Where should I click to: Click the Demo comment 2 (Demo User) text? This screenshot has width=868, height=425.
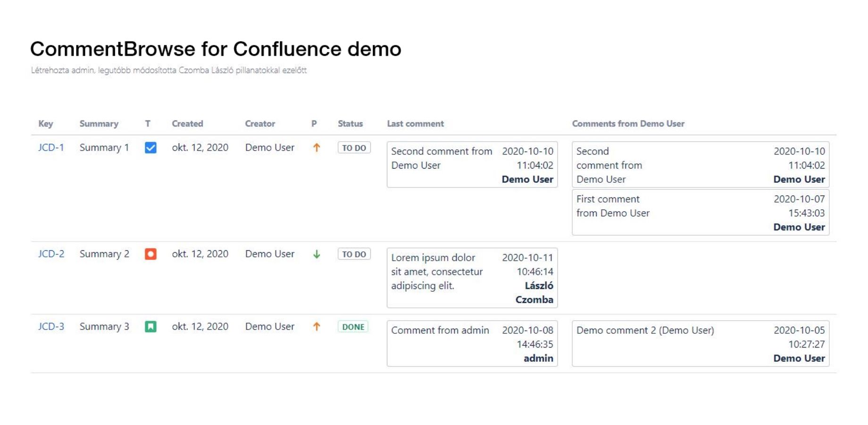tap(645, 330)
